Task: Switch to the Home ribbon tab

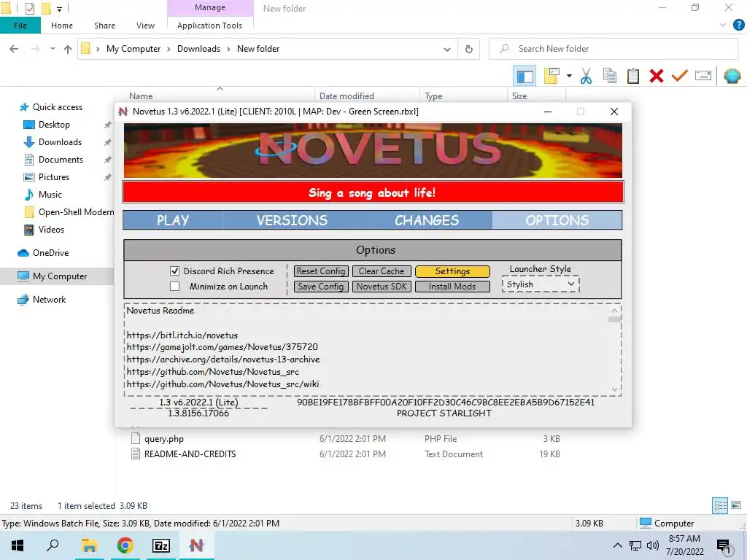Action: 62,26
